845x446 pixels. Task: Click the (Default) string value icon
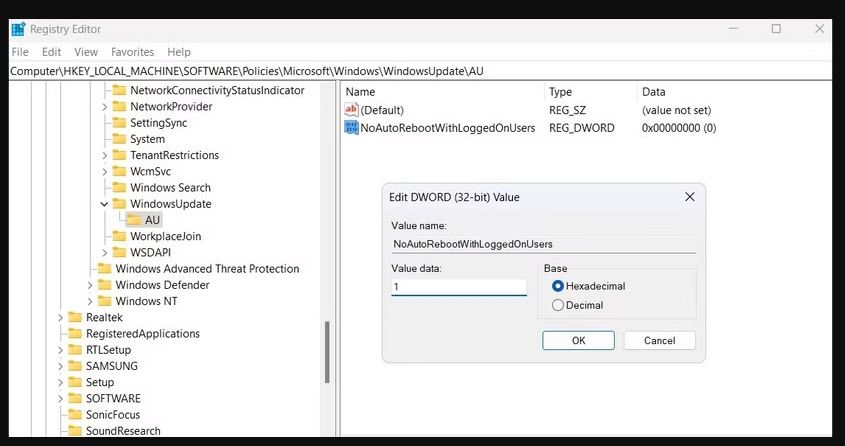pos(351,110)
